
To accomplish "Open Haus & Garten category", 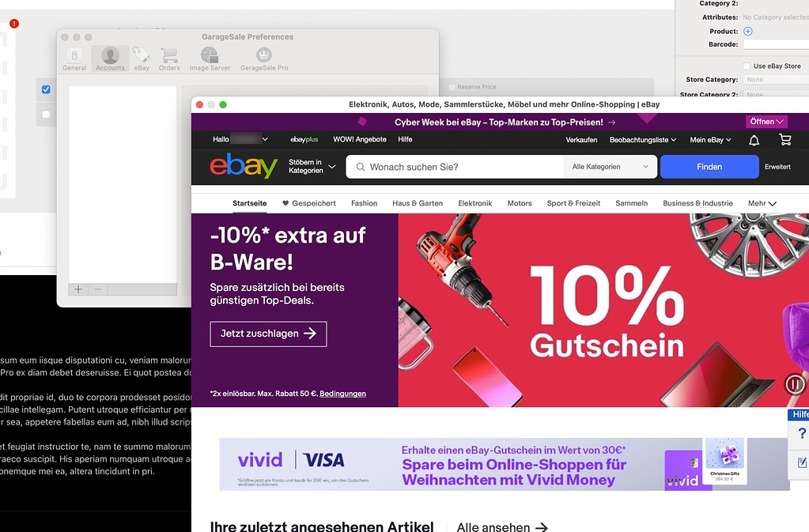I will 418,203.
